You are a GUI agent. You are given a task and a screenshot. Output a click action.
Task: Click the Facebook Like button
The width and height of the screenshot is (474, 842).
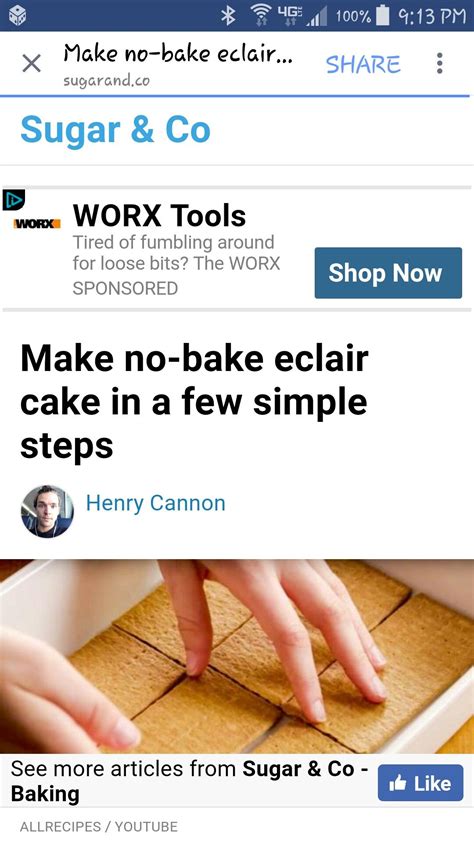coord(420,783)
